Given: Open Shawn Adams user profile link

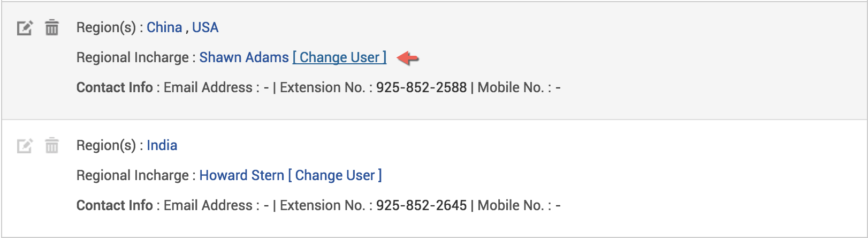Looking at the screenshot, I should pyautogui.click(x=244, y=57).
